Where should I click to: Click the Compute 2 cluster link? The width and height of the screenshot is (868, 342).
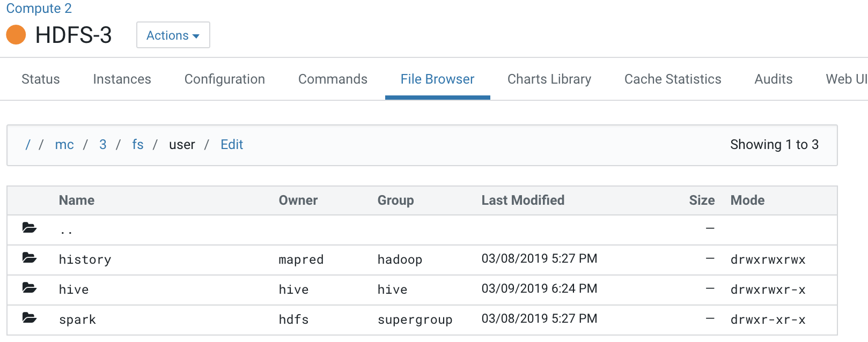click(x=39, y=9)
